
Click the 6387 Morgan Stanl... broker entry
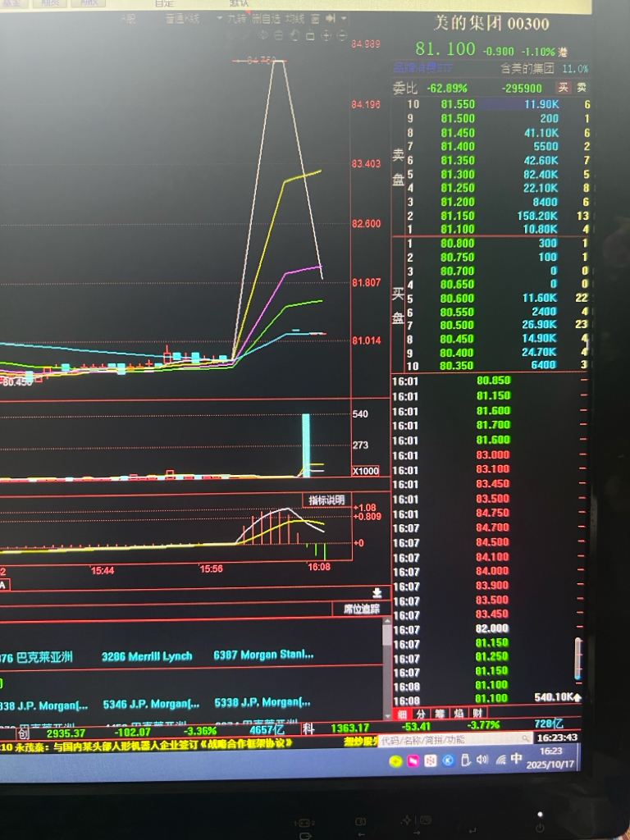[x=263, y=655]
